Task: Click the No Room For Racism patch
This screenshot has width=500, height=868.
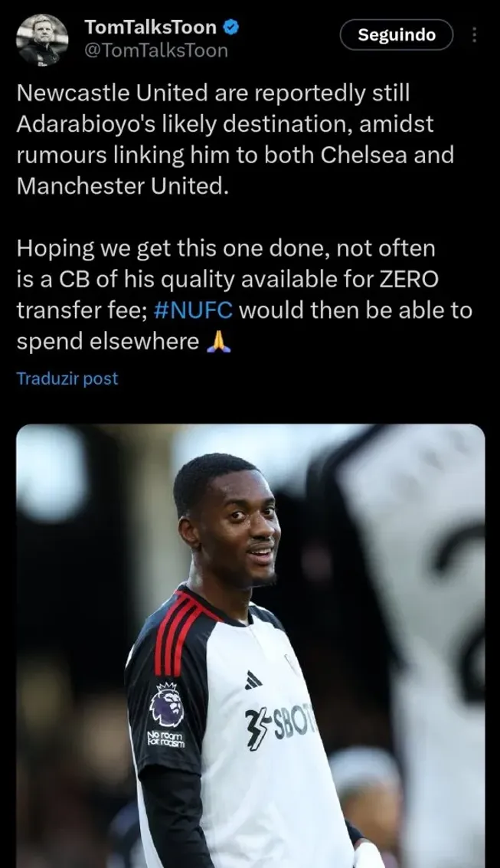Action: pyautogui.click(x=165, y=739)
